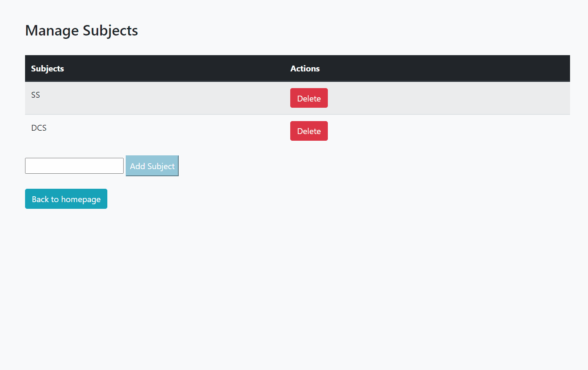Click the SS subject label text
The width and height of the screenshot is (588, 370).
[35, 95]
